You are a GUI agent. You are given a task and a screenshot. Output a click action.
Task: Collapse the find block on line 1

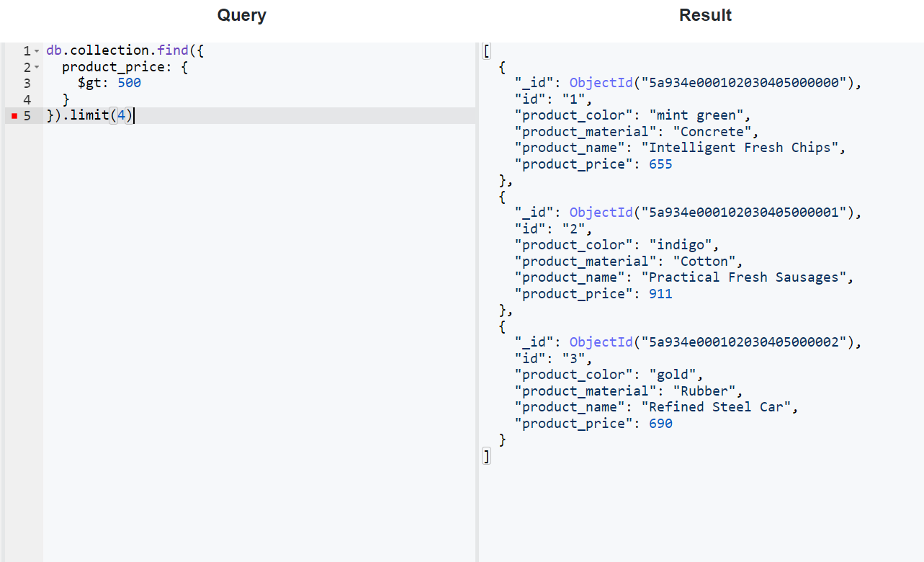coord(37,50)
